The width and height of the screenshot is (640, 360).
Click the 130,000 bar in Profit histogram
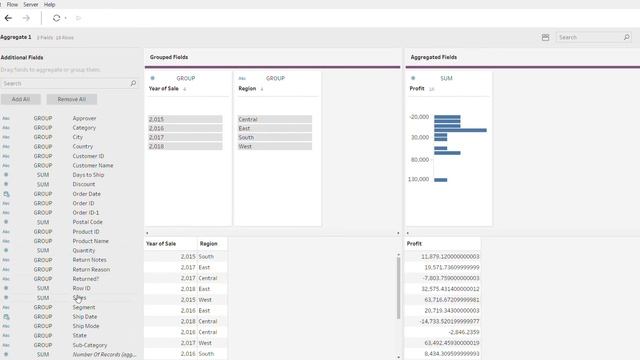pos(441,180)
